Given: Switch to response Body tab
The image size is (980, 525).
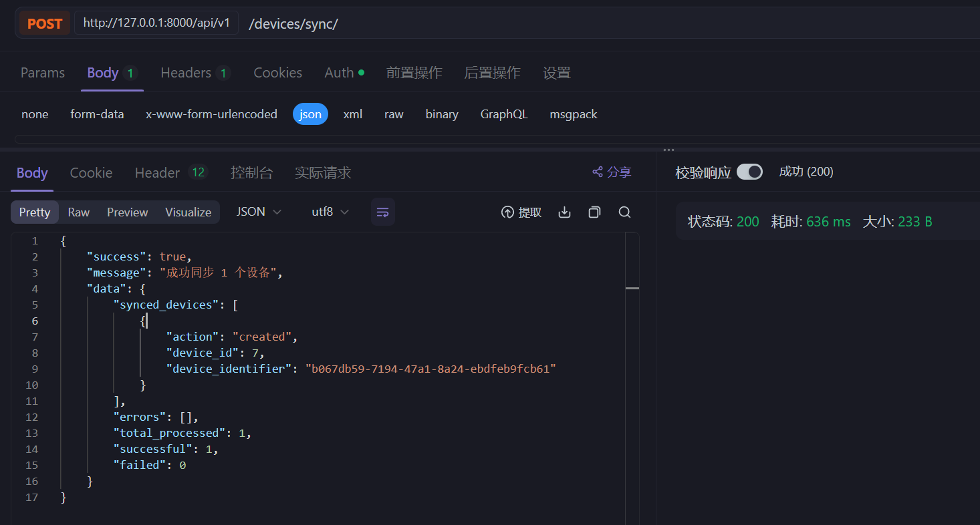Looking at the screenshot, I should [x=32, y=173].
